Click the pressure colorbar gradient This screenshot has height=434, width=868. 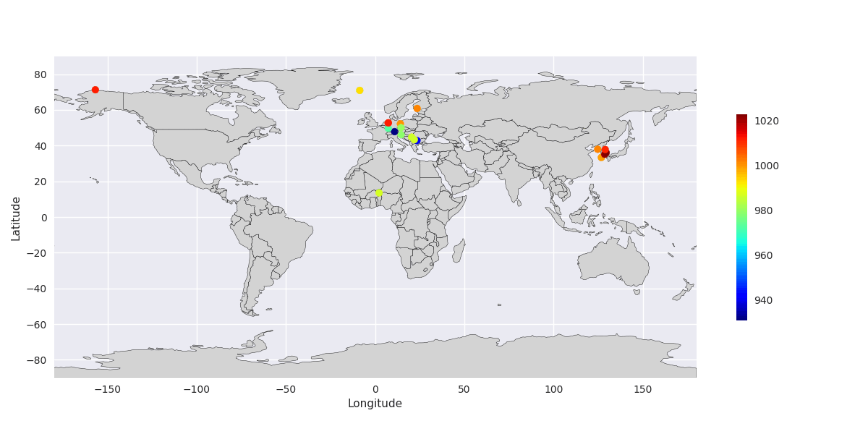741,217
